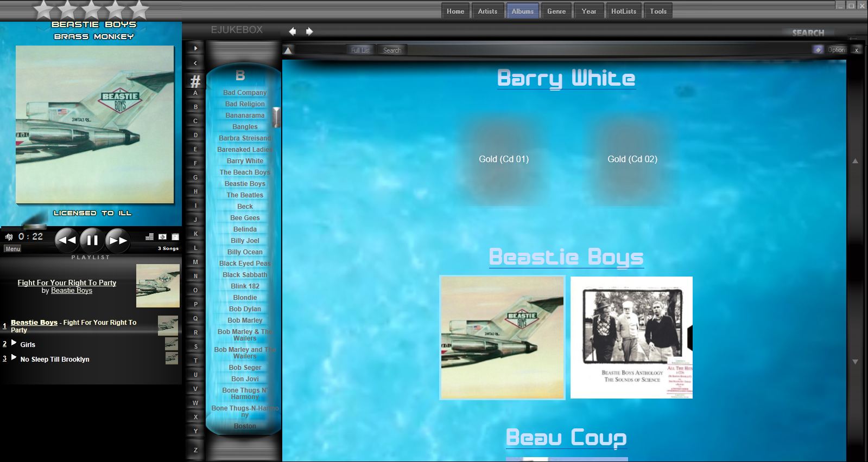
Task: Click the Menu button under the timer
Action: [12, 249]
